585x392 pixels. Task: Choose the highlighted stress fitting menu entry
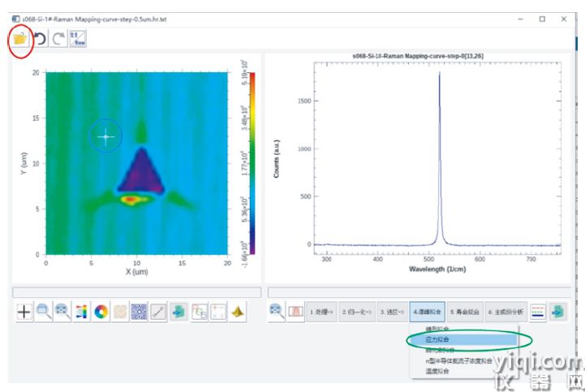coord(463,339)
